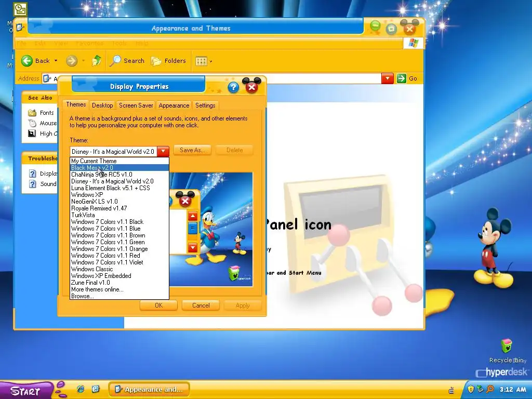Open the Address bar dropdown arrow
532x399 pixels.
click(387, 78)
